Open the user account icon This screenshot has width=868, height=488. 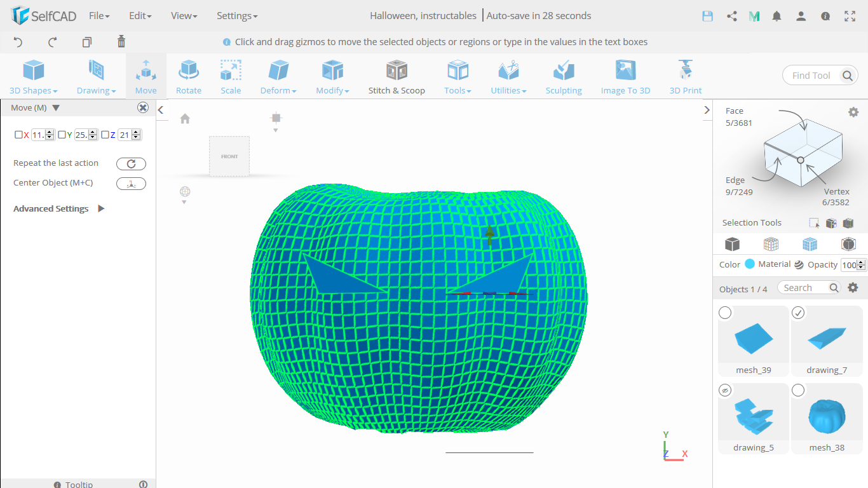[x=801, y=16]
